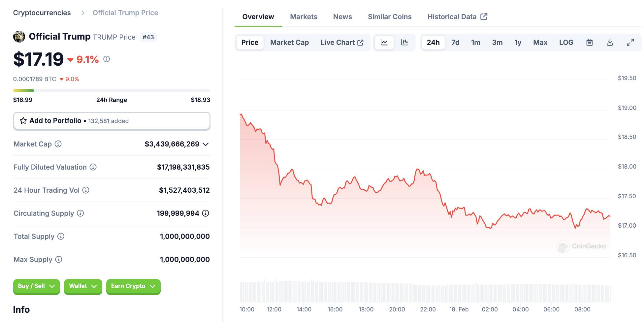Set chart range to 24h
Image resolution: width=644 pixels, height=322 pixels.
[x=433, y=42]
